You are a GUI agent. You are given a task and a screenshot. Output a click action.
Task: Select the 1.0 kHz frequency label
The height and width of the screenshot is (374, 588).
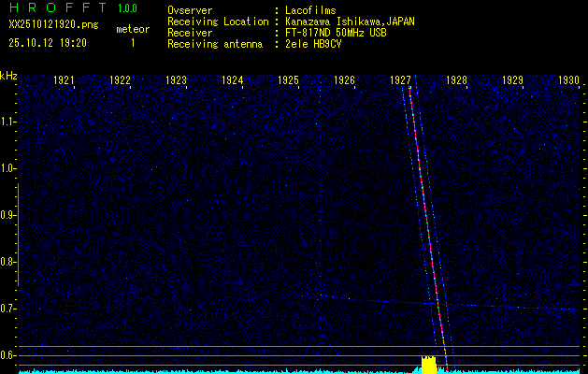tap(8, 168)
